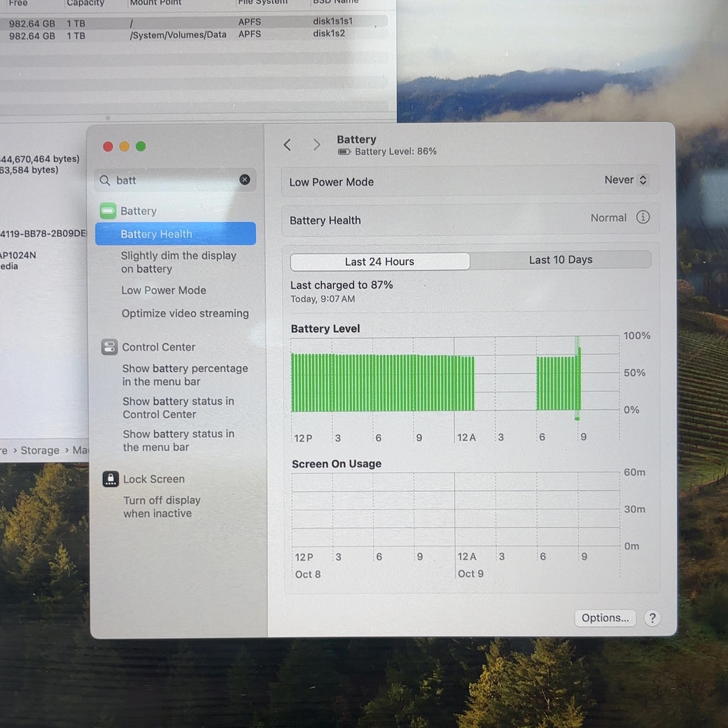Viewport: 728px width, 728px height.
Task: Select "Slightly dim the display on battery" result
Action: (178, 262)
